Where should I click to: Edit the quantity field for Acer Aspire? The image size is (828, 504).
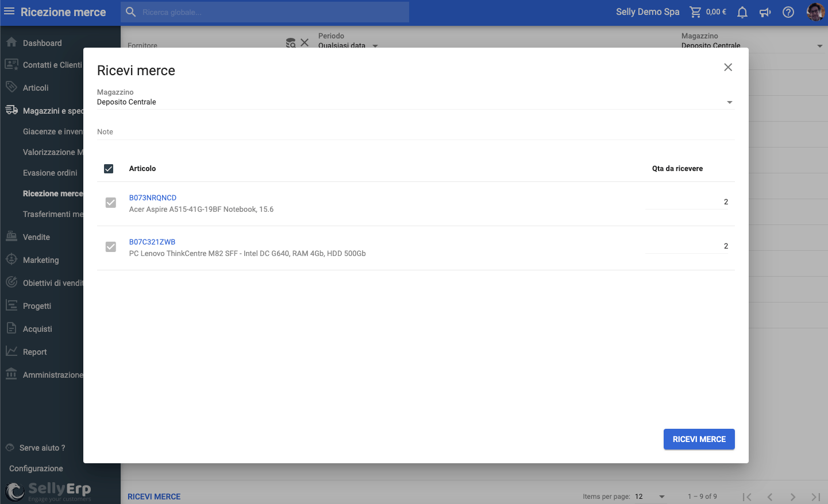pyautogui.click(x=687, y=202)
